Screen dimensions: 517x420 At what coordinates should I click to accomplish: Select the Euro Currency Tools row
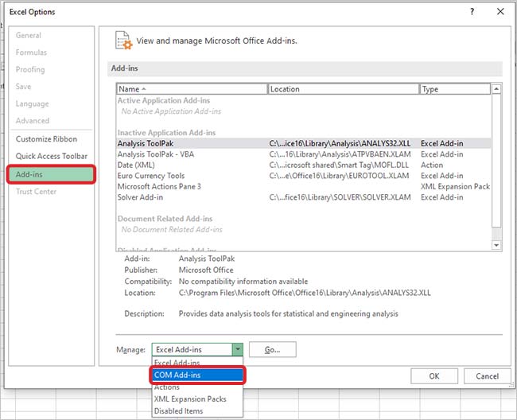pyautogui.click(x=303, y=176)
